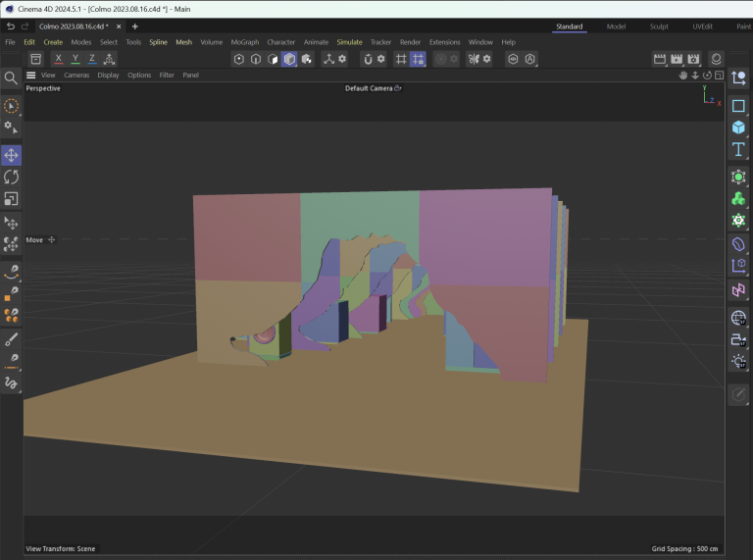
Task: Add a Light object
Action: coord(738,362)
